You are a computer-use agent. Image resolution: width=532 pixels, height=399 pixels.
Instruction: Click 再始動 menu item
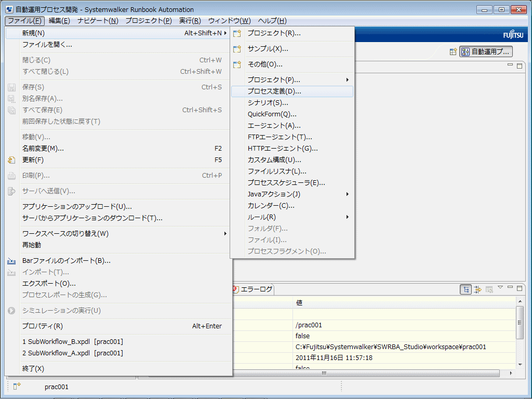pyautogui.click(x=118, y=245)
